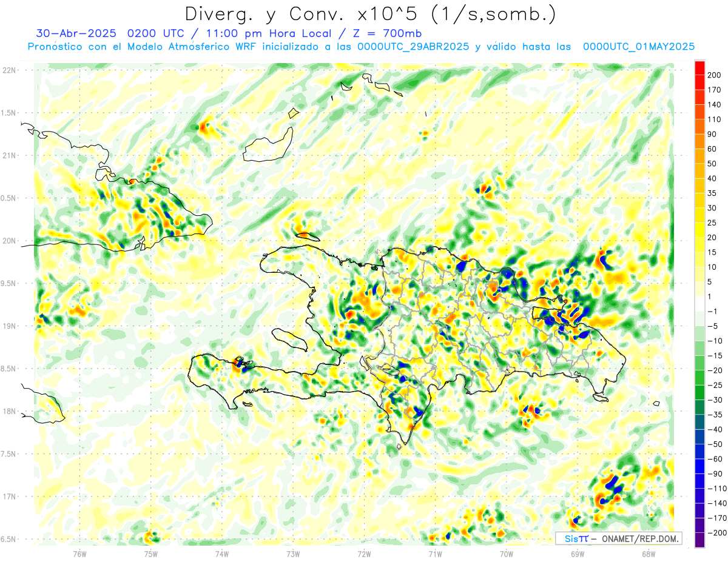Click the '-60' color scale value
Screen dimensions: 728x562
715,460
